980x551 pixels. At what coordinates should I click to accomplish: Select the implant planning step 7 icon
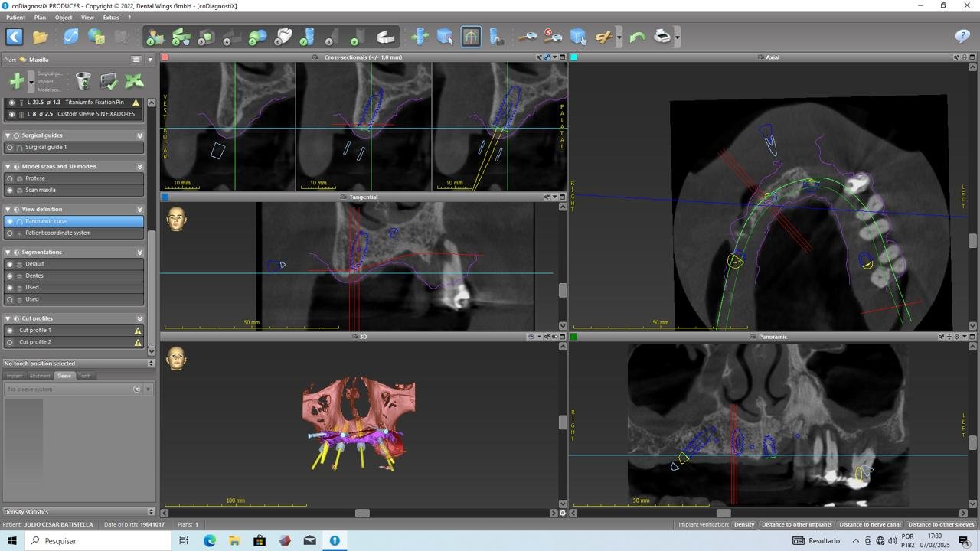tap(308, 36)
